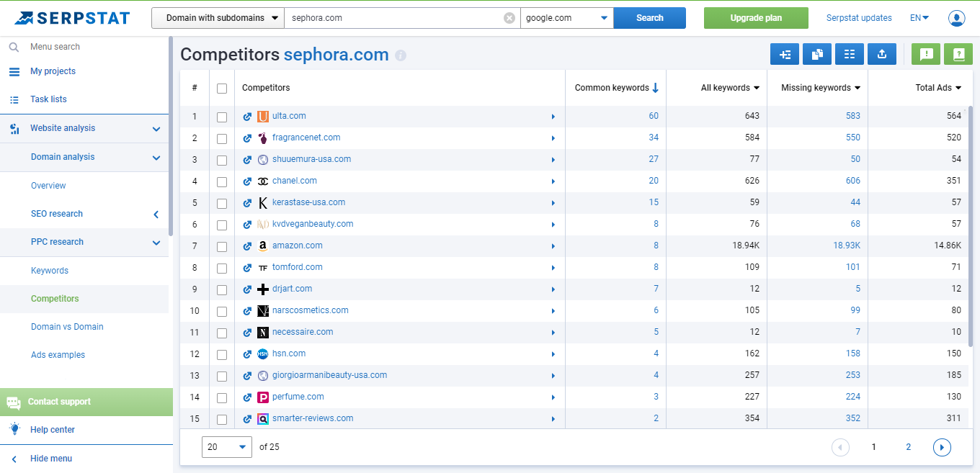Open Ads examples menu item
Image resolution: width=980 pixels, height=473 pixels.
pyautogui.click(x=58, y=355)
